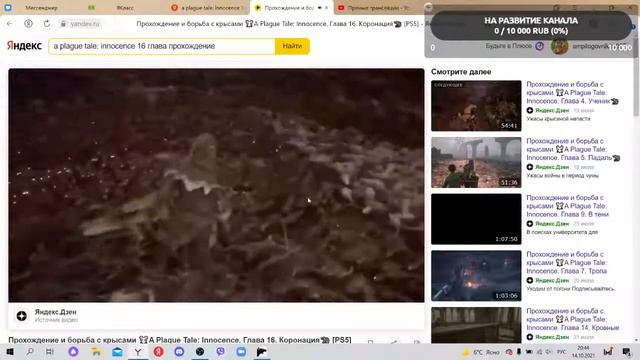Screen dimensions: 640x360
Task: Play the main video player
Action: pos(216,185)
